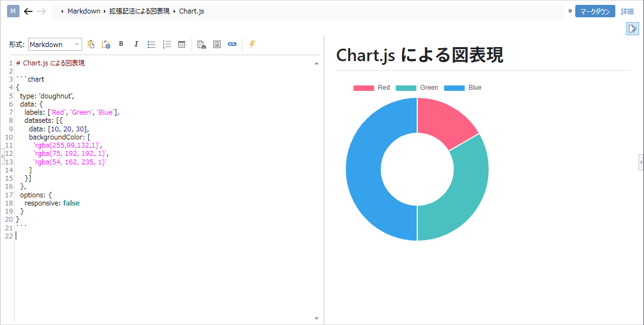The height and width of the screenshot is (325, 644).
Task: Click the 'rgba(54, 162, 235, 1)' color value
Action: 70,162
